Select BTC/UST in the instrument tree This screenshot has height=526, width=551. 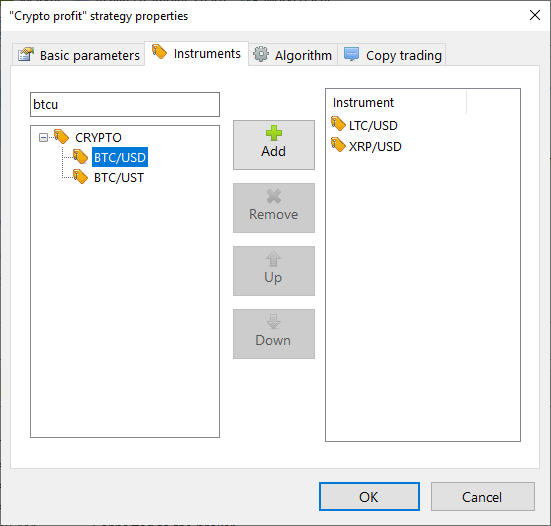119,178
